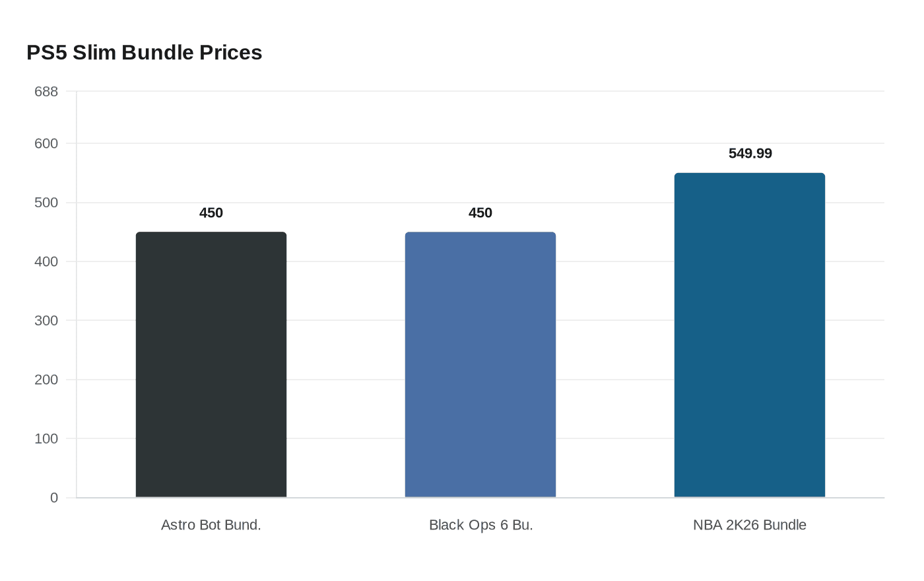Viewport: 924px width, 581px height.
Task: Click the 450 value above Astro Bot bar
Action: (x=211, y=213)
